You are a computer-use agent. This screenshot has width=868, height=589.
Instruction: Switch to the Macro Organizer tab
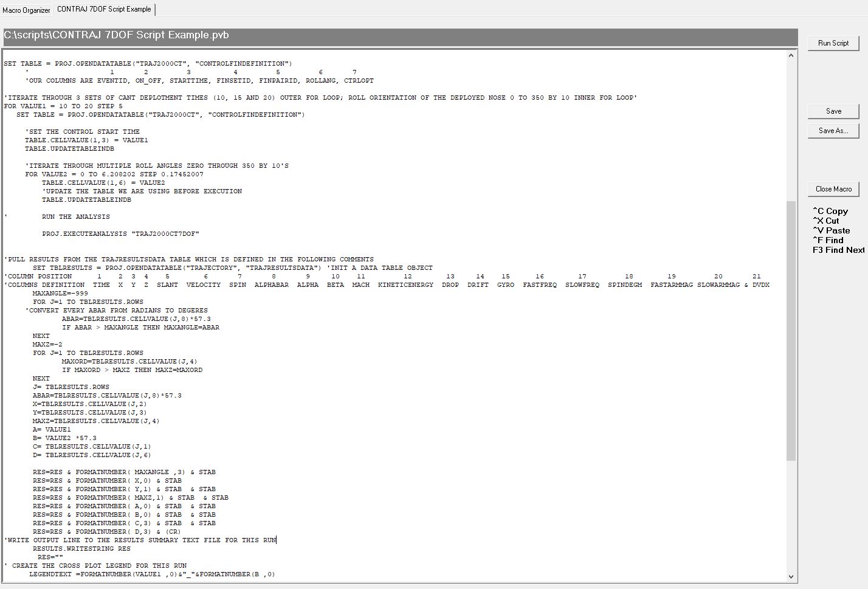click(26, 10)
